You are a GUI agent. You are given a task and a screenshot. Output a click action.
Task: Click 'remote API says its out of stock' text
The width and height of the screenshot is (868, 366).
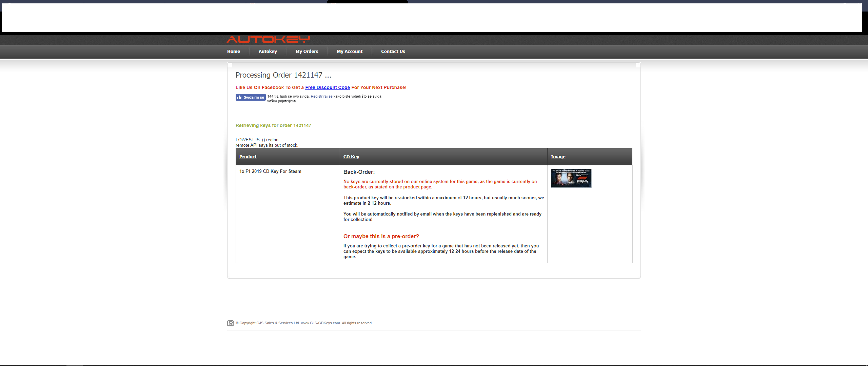coord(267,145)
